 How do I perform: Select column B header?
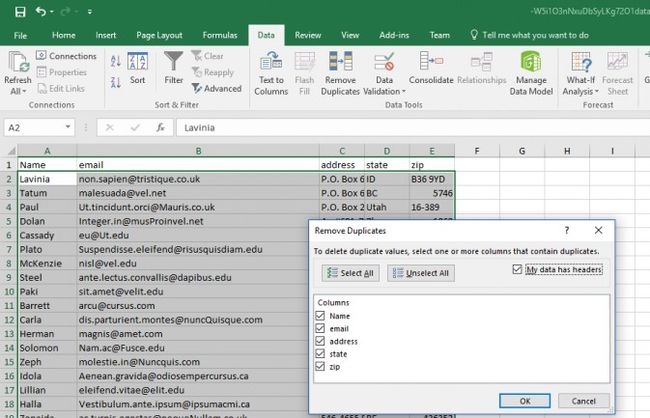tap(198, 151)
